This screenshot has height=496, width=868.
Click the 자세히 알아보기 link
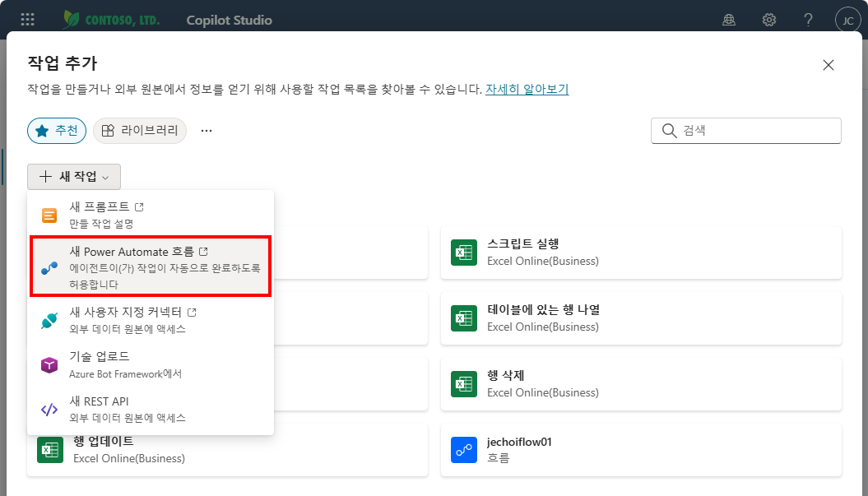pos(527,89)
